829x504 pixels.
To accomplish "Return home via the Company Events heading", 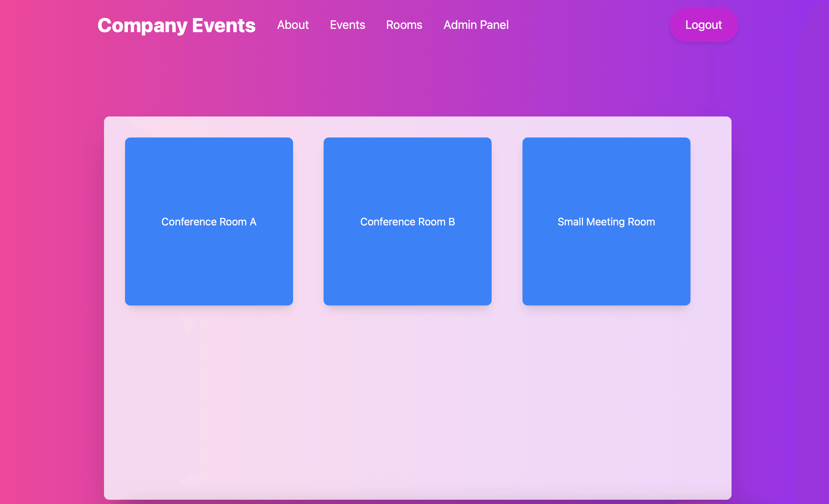I will [176, 25].
